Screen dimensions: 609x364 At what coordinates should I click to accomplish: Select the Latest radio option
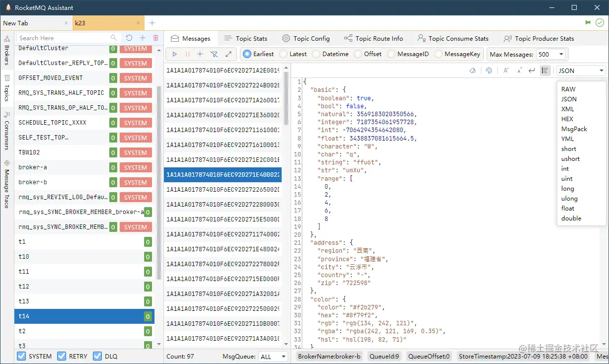(x=293, y=54)
